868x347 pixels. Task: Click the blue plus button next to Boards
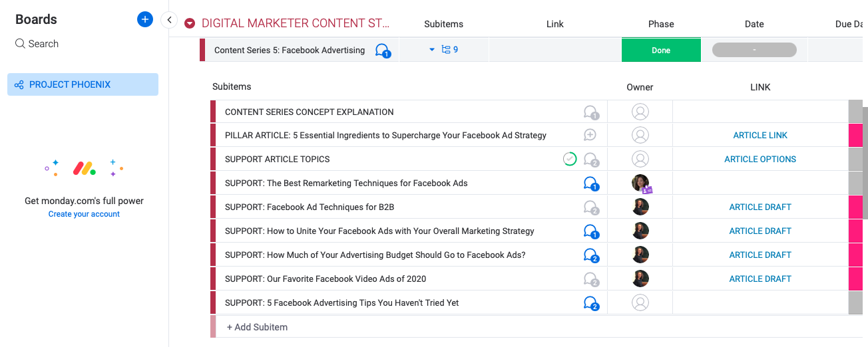pos(144,19)
